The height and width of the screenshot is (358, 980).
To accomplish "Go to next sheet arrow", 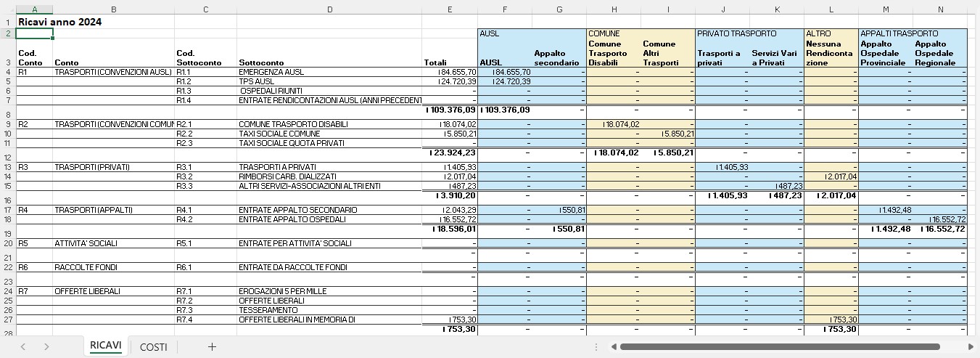I will [x=46, y=347].
